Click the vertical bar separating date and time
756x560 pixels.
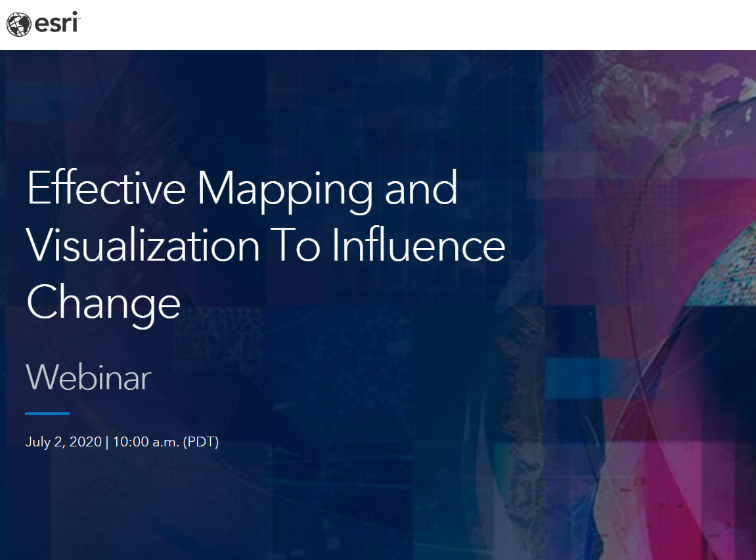click(108, 442)
